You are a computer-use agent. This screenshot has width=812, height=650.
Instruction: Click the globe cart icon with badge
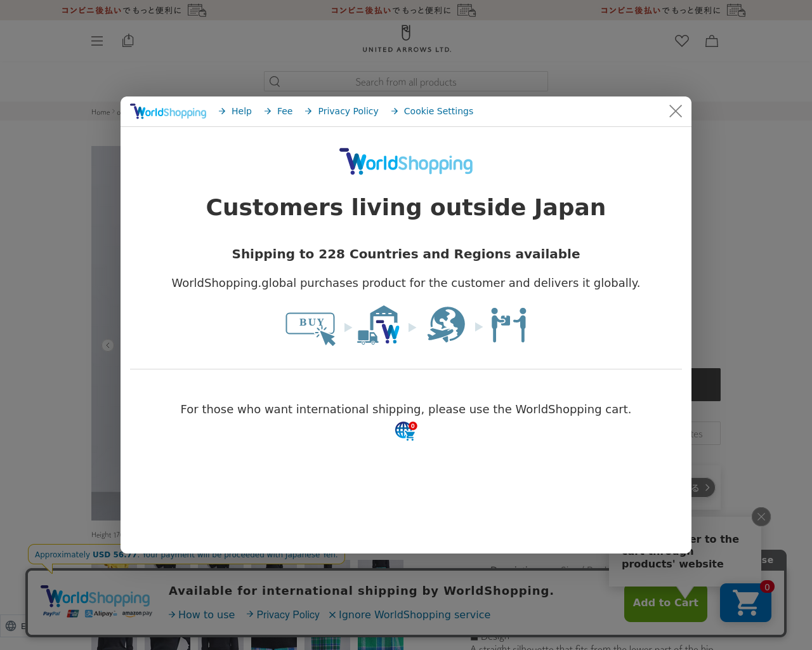pos(406,431)
